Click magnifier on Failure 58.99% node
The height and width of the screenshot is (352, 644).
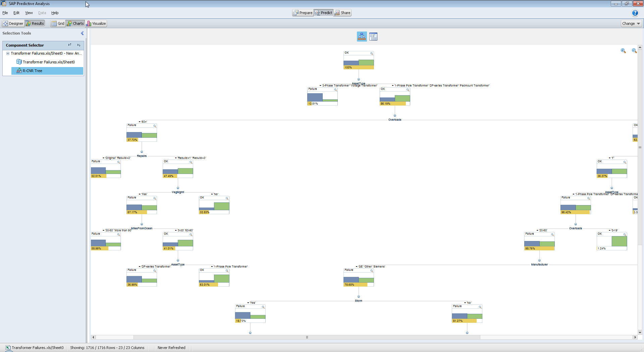point(118,234)
